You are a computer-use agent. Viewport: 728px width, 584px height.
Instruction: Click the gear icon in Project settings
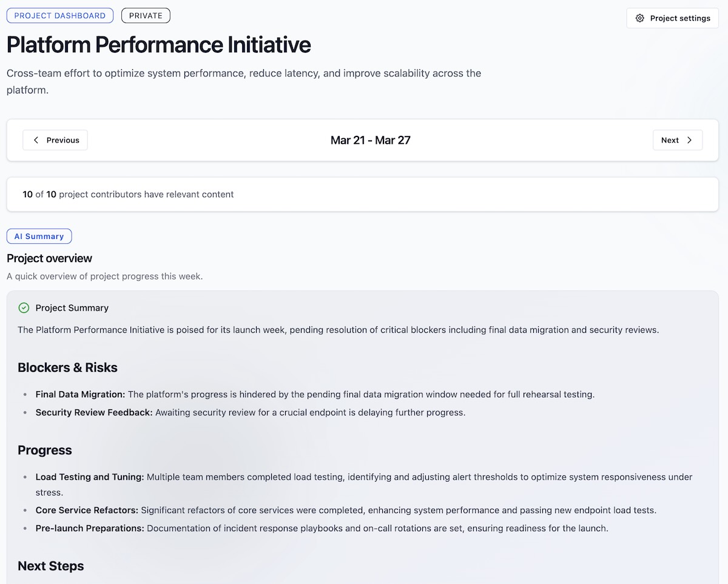click(639, 18)
